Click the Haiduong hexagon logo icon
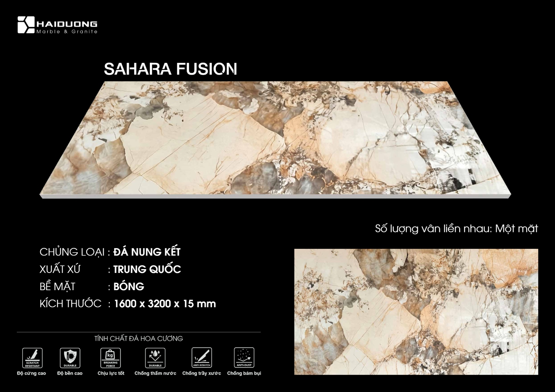Image resolution: width=555 pixels, height=392 pixels. 26,25
